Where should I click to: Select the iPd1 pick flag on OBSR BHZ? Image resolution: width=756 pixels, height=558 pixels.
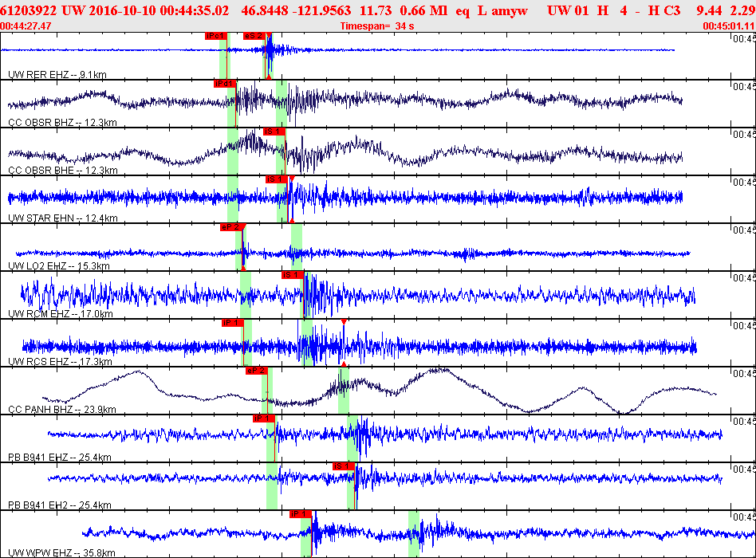coord(225,84)
